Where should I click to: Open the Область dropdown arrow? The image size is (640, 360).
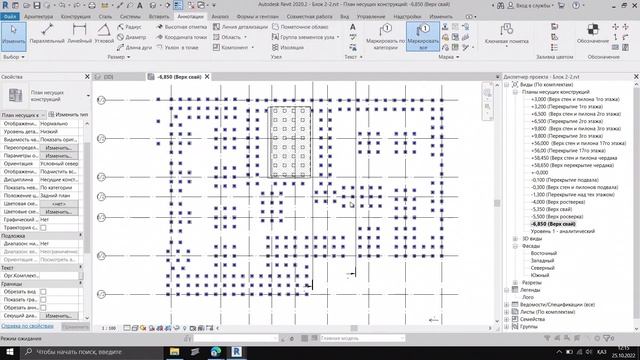click(245, 37)
